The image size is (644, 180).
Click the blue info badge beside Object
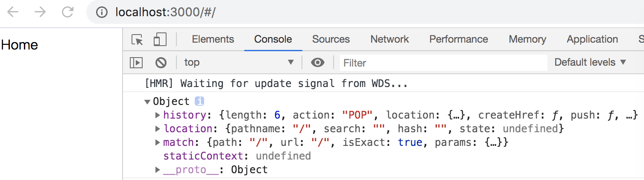199,102
